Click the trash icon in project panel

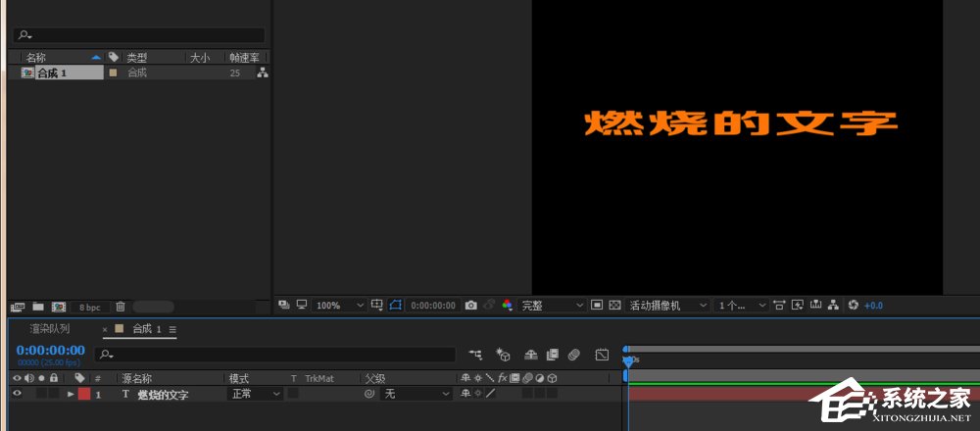121,307
